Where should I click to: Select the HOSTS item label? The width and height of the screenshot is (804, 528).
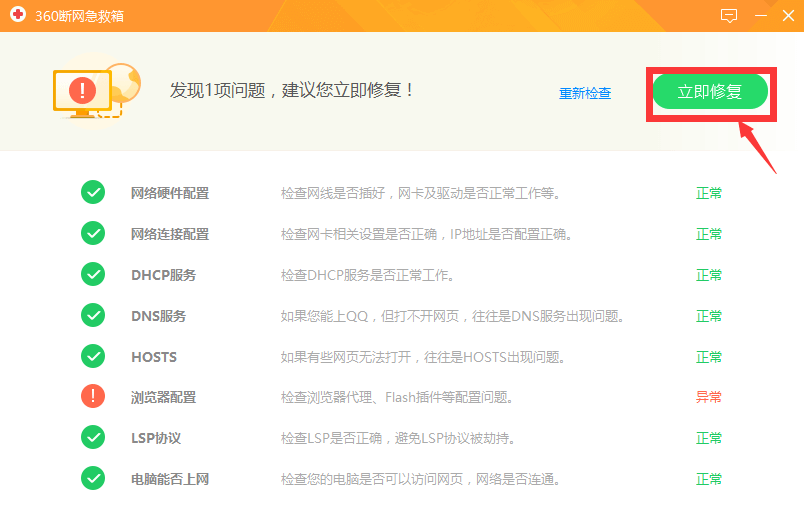(154, 357)
